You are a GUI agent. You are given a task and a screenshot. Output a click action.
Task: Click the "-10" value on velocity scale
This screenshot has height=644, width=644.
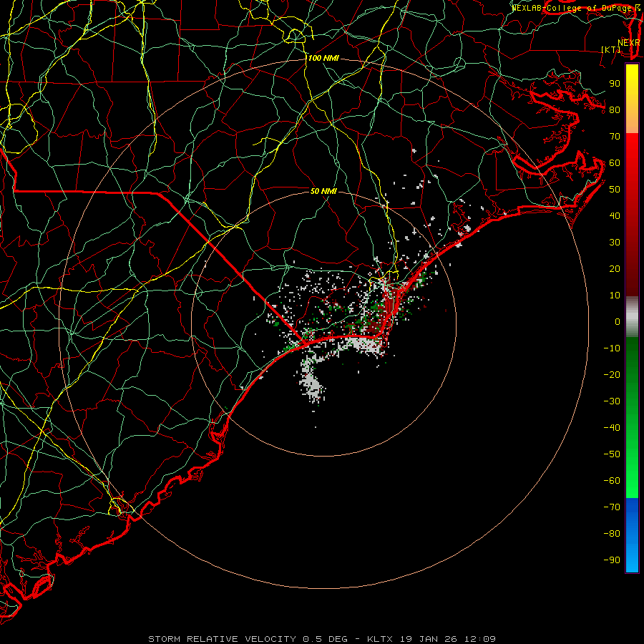(612, 348)
